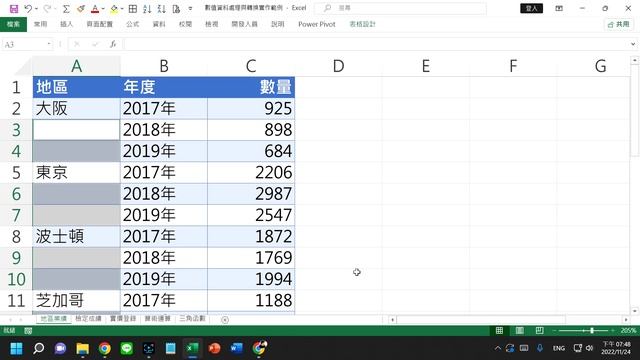Switch to the 地區業績 sheet tab
This screenshot has width=640, height=360.
coord(53,319)
